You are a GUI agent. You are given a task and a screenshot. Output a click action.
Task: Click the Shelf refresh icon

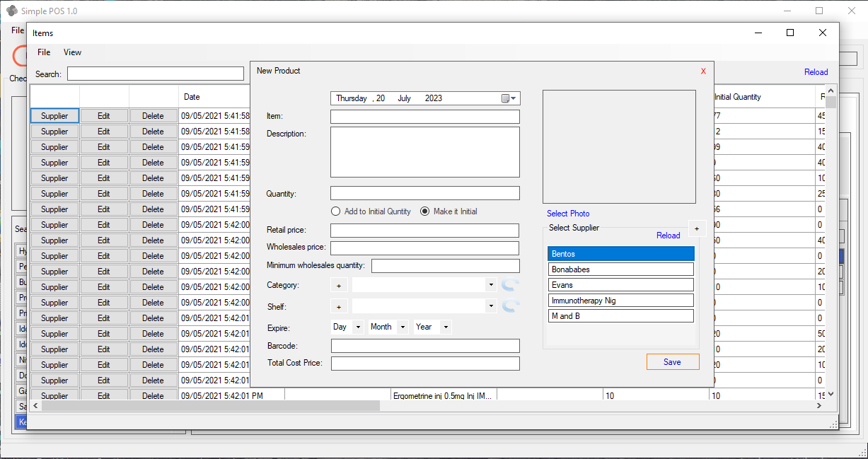pyautogui.click(x=510, y=306)
